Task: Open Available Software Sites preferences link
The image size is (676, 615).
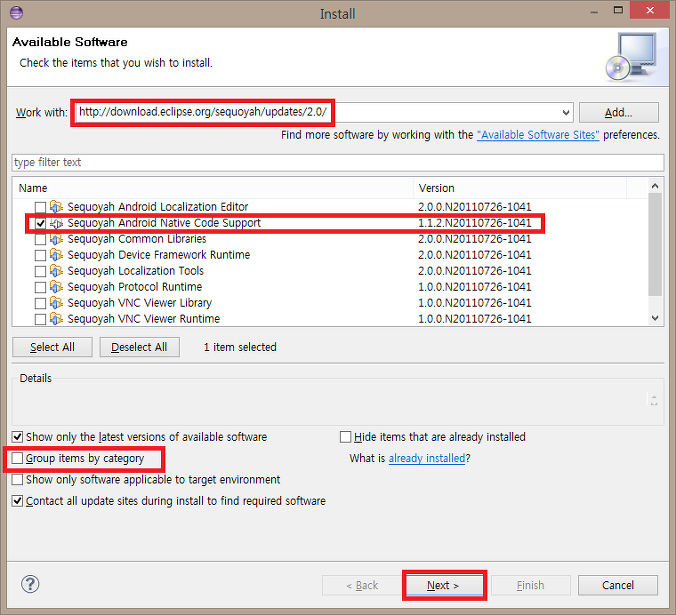Action: click(538, 135)
